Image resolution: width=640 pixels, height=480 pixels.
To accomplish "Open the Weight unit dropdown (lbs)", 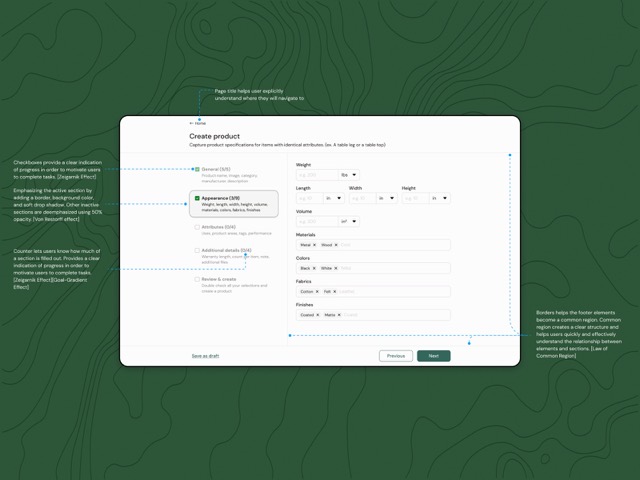I will click(349, 175).
